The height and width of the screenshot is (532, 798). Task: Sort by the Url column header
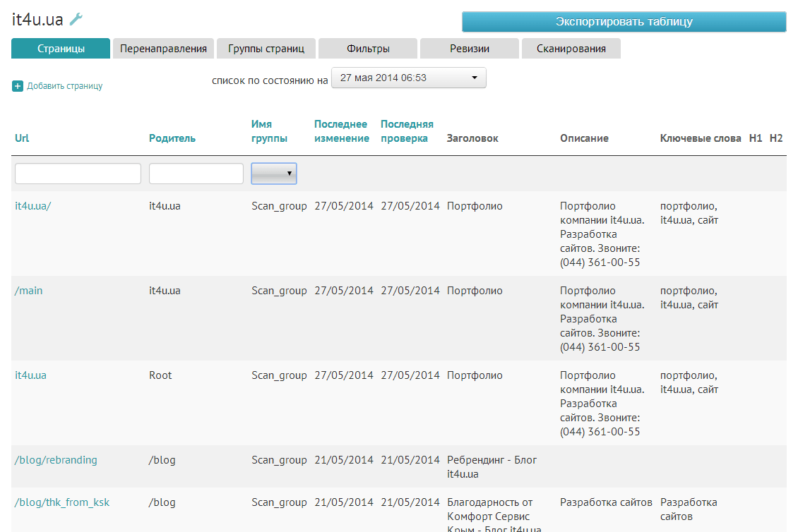coord(22,138)
